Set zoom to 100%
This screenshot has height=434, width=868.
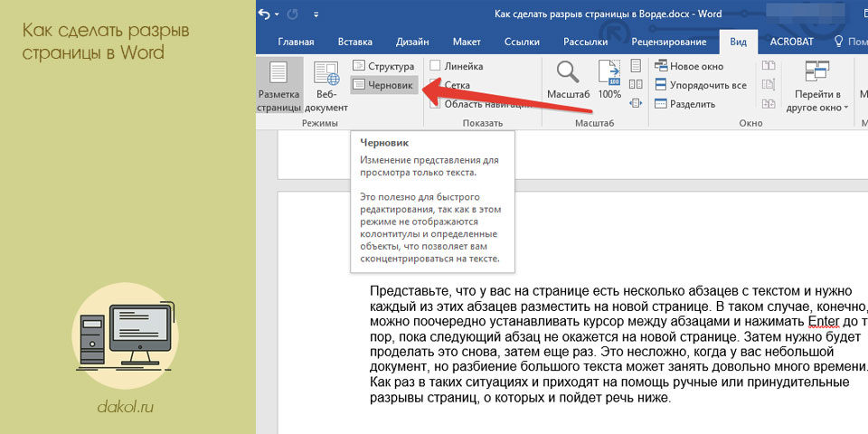(x=609, y=81)
